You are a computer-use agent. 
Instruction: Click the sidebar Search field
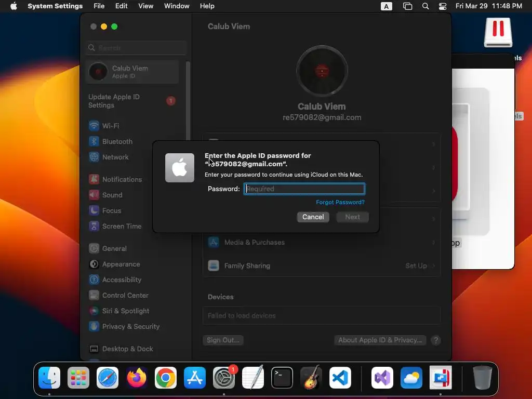136,48
